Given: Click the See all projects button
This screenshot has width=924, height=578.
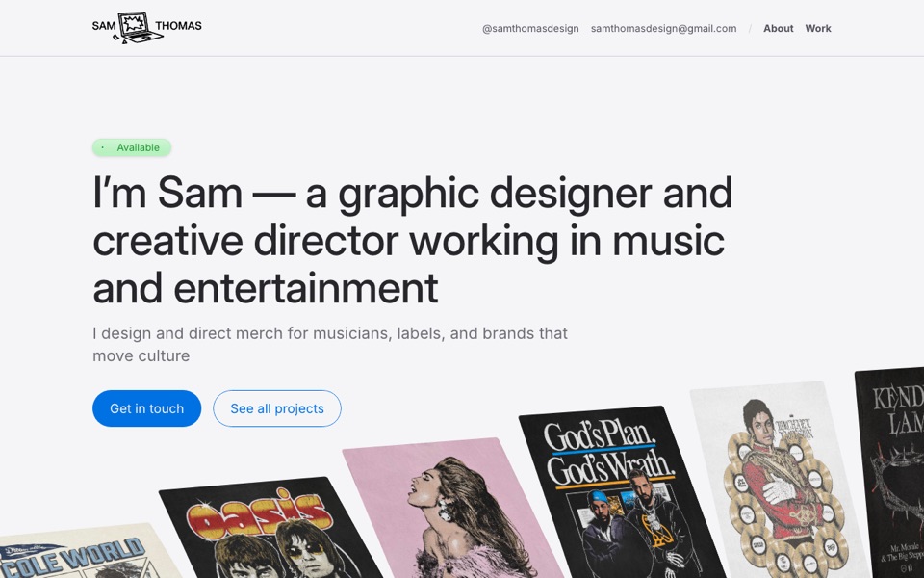Looking at the screenshot, I should pyautogui.click(x=277, y=408).
